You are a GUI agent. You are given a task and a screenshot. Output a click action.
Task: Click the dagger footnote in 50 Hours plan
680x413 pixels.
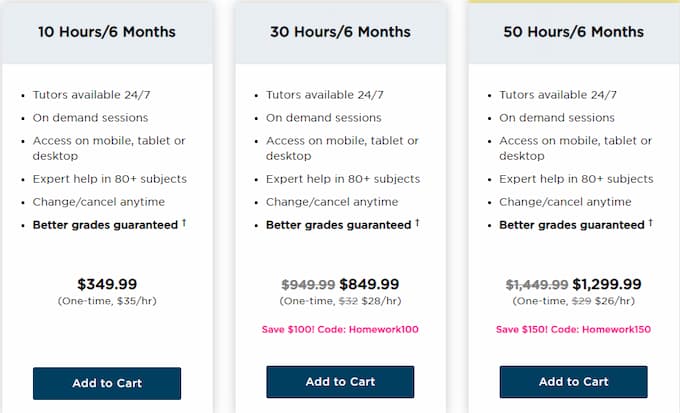[651, 223]
